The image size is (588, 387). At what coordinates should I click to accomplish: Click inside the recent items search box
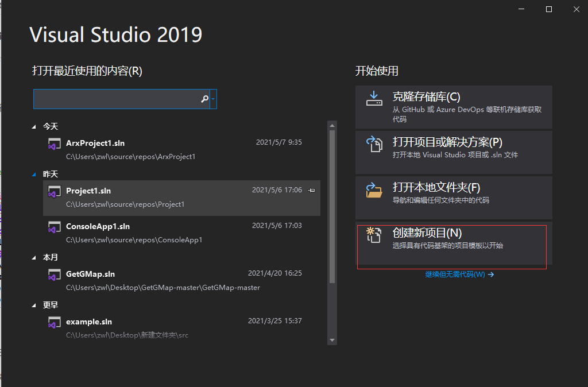pyautogui.click(x=115, y=99)
